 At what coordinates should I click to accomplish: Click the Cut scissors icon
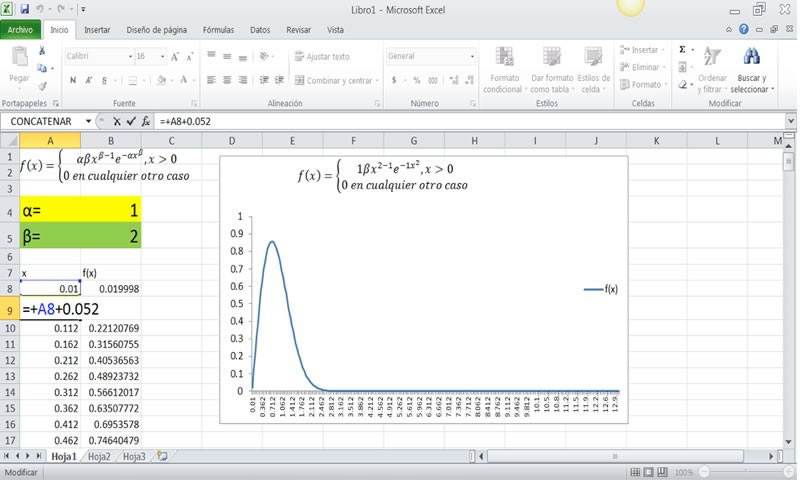point(41,50)
